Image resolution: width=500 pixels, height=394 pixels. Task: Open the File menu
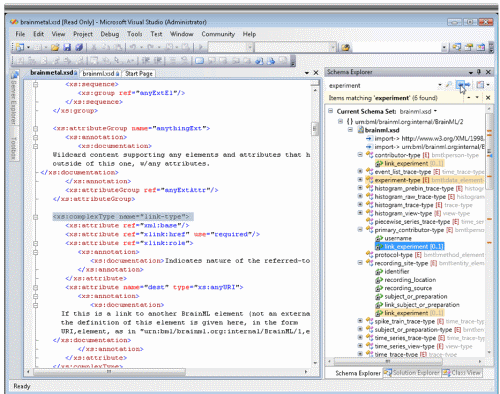pyautogui.click(x=20, y=34)
